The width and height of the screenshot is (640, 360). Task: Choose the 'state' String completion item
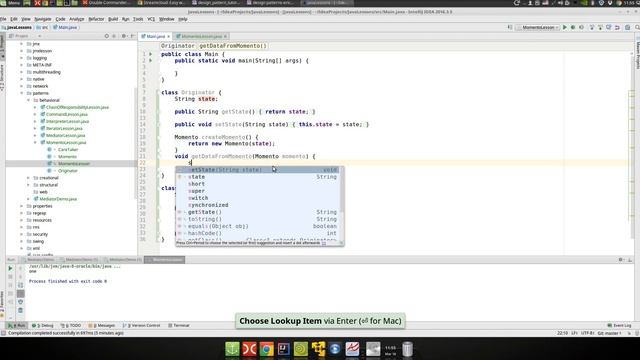tap(257, 177)
